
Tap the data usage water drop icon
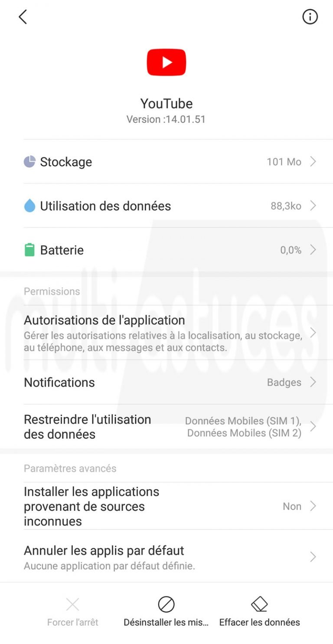tap(29, 206)
